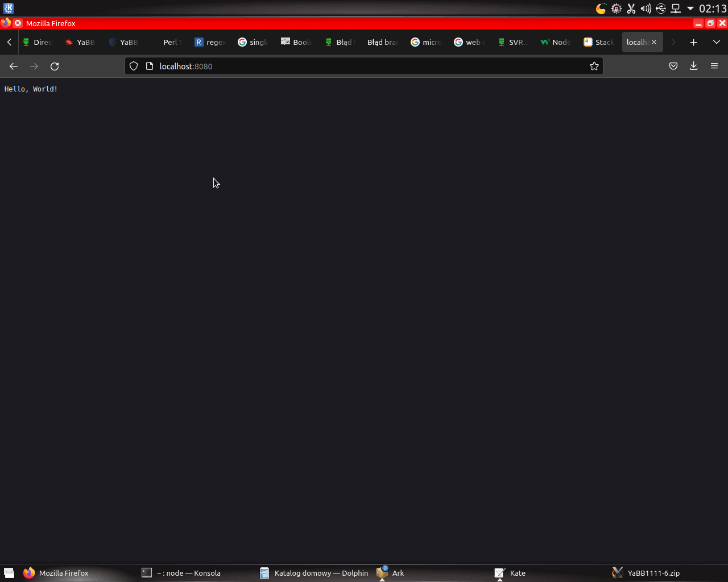Open the Downloads panel
The image size is (728, 582).
[x=694, y=66]
